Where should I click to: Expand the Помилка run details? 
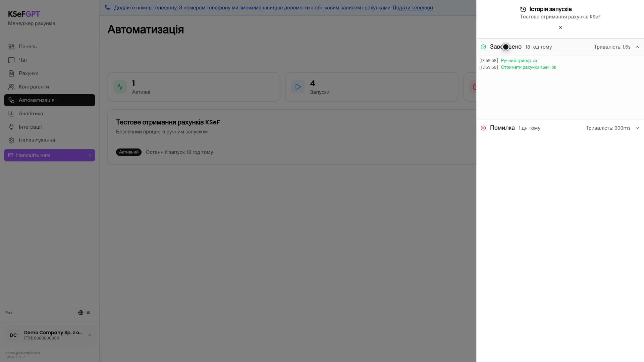pos(637,128)
